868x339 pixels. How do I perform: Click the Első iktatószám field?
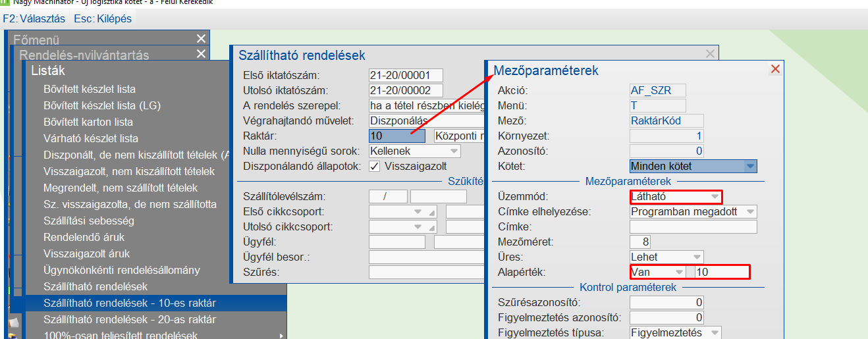tap(406, 76)
